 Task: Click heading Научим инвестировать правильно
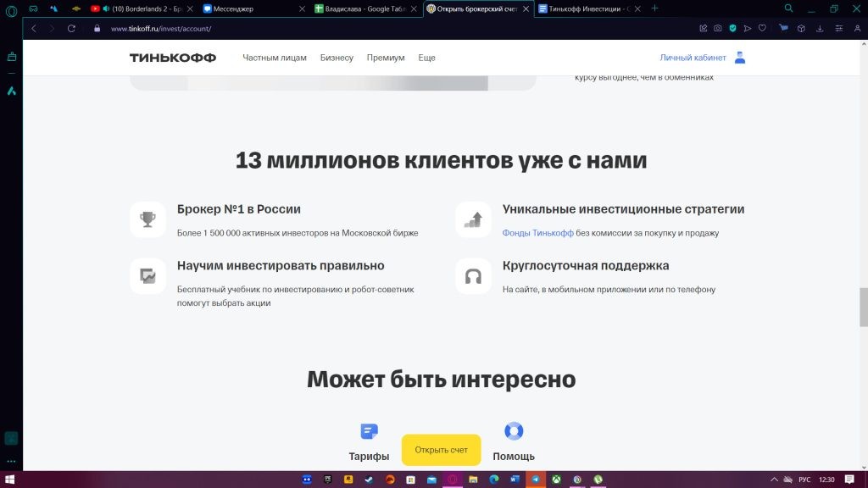pos(281,265)
